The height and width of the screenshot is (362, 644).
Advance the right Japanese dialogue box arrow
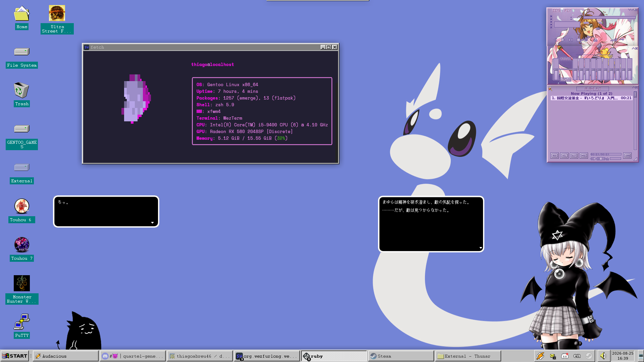pos(481,248)
